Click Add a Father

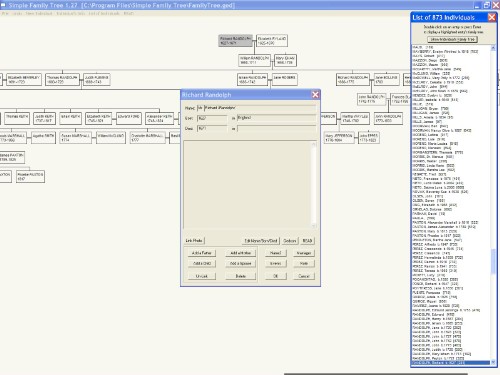(202, 253)
